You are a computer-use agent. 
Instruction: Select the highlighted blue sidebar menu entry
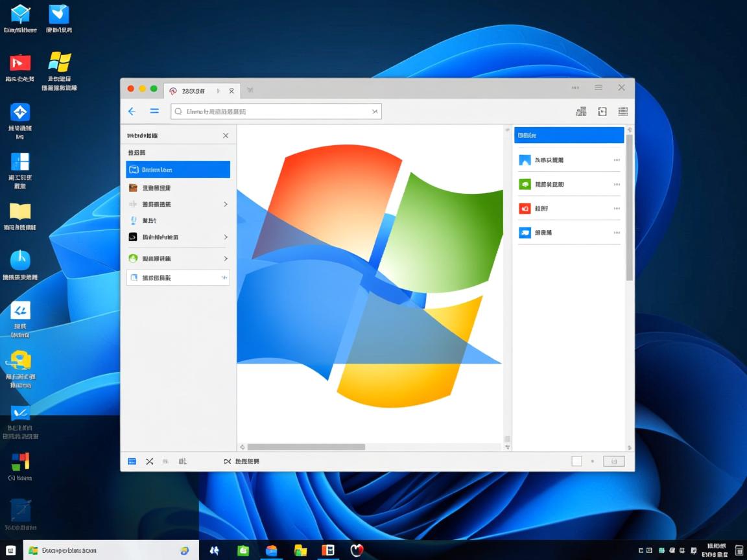(x=178, y=169)
